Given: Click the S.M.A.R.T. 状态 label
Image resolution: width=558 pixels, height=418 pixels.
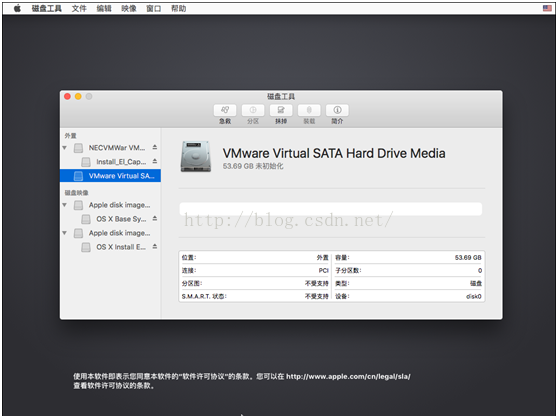Looking at the screenshot, I should 204,296.
